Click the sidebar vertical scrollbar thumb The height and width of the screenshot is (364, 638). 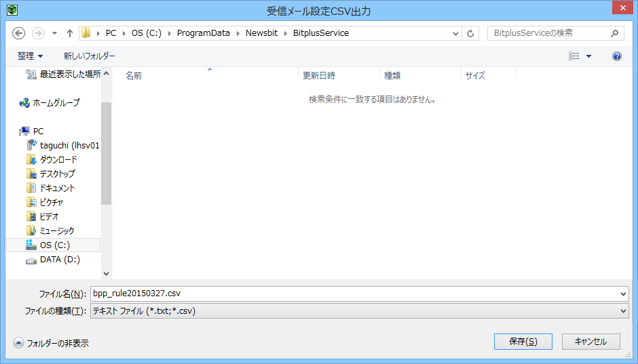point(106,154)
